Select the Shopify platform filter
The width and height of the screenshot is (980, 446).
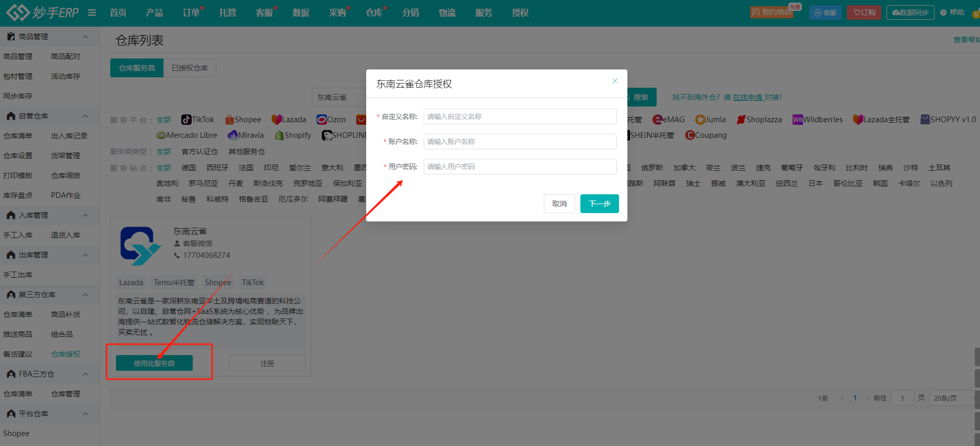pos(293,135)
